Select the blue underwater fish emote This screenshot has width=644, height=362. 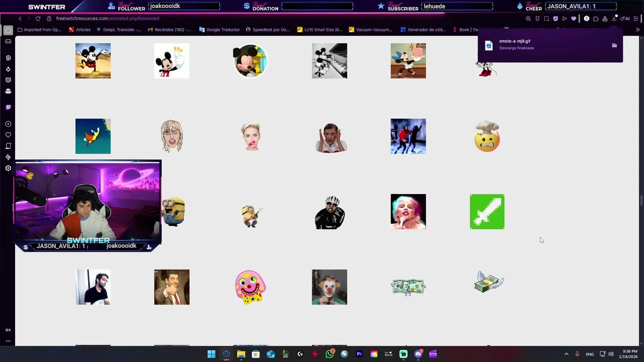[x=93, y=136]
